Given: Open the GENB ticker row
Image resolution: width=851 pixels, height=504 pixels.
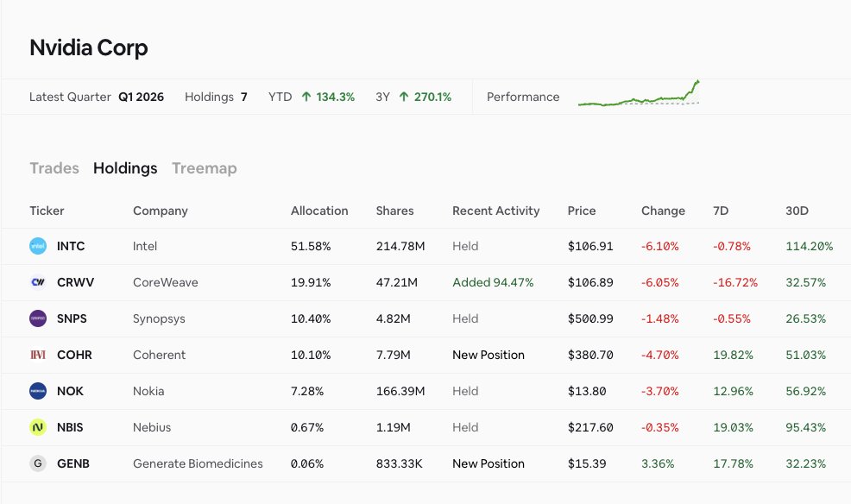Looking at the screenshot, I should (x=425, y=463).
